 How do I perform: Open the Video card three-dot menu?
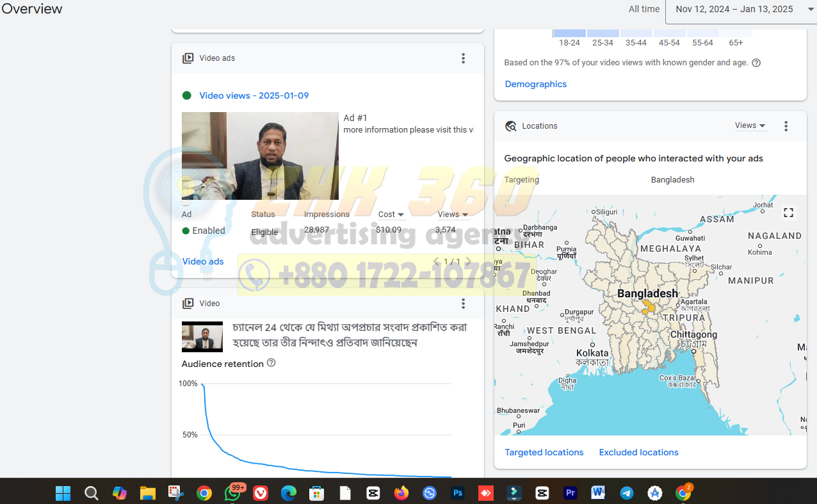tap(464, 304)
